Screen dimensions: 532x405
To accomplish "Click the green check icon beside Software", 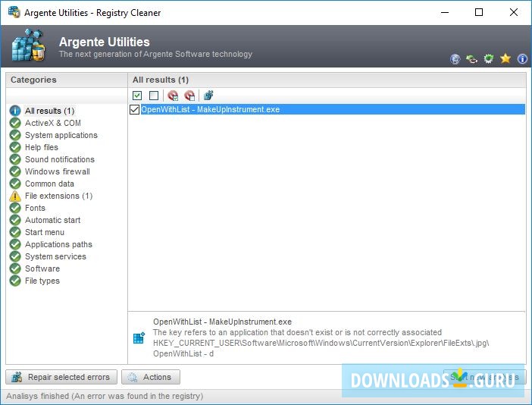I will coord(15,268).
